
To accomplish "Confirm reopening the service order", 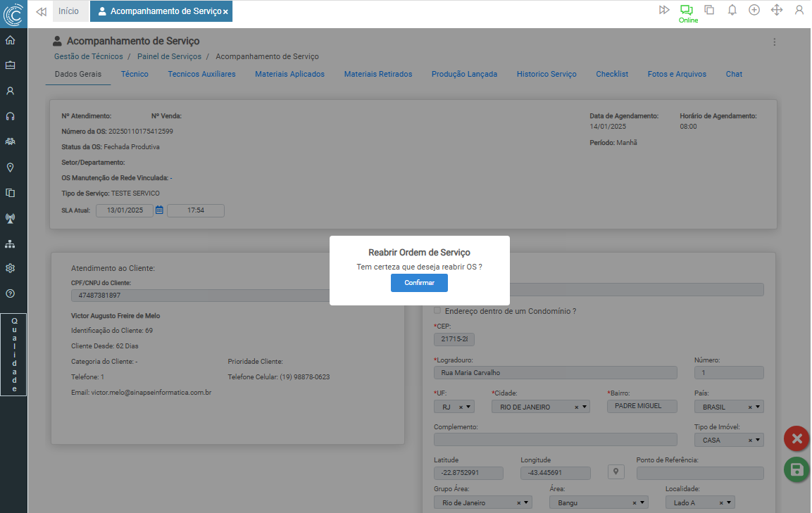I will (419, 283).
